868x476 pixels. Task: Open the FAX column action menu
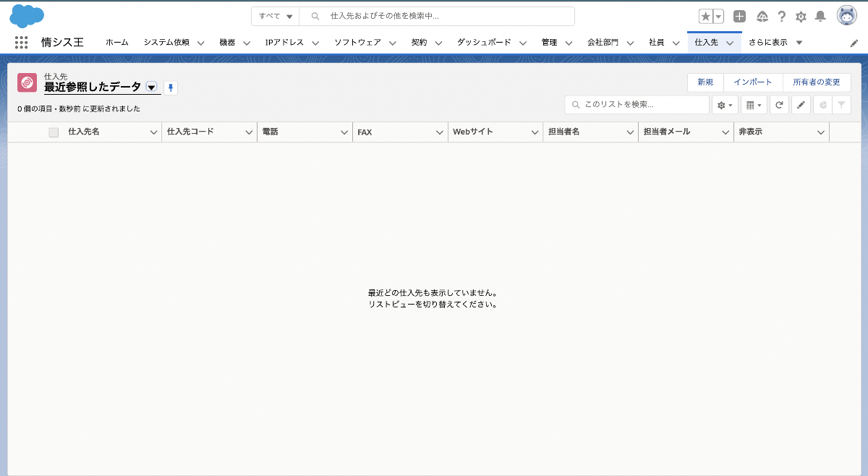pyautogui.click(x=440, y=132)
